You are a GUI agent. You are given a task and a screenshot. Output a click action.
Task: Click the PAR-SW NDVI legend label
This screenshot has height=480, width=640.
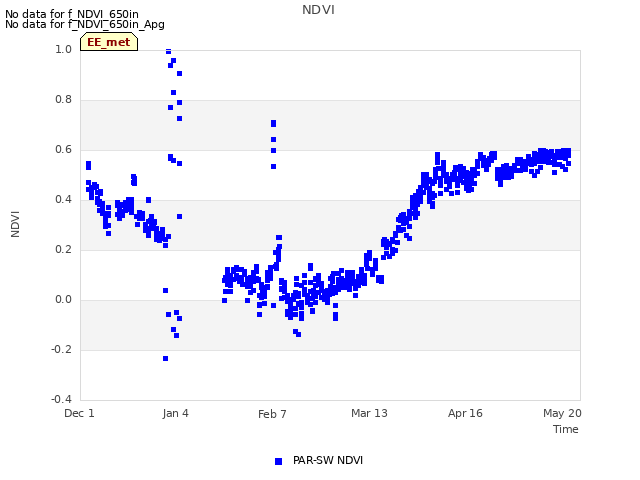328,460
